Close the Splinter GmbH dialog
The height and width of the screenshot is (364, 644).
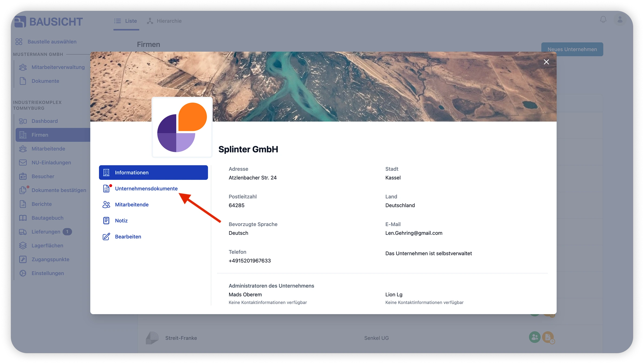[x=546, y=62]
